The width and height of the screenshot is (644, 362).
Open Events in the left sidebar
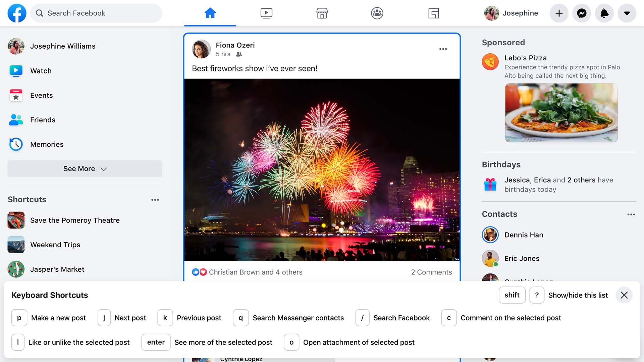[x=41, y=95]
